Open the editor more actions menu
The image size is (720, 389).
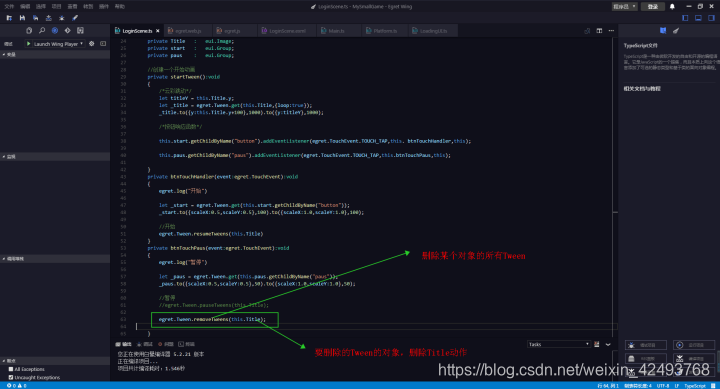click(611, 31)
